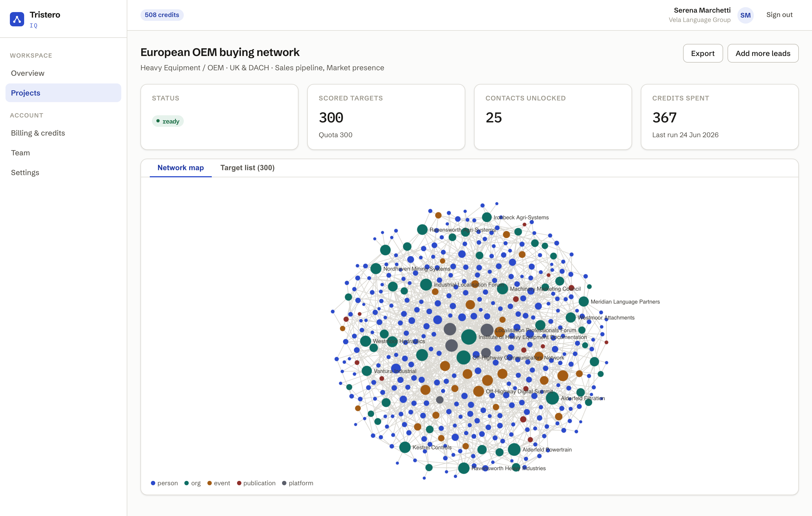Select the Ironbeck Agri-Systems node
The width and height of the screenshot is (812, 516).
click(487, 217)
